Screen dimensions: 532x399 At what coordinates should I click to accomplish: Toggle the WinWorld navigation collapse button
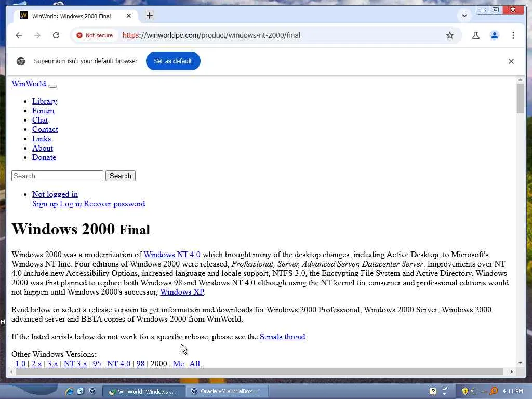52,86
